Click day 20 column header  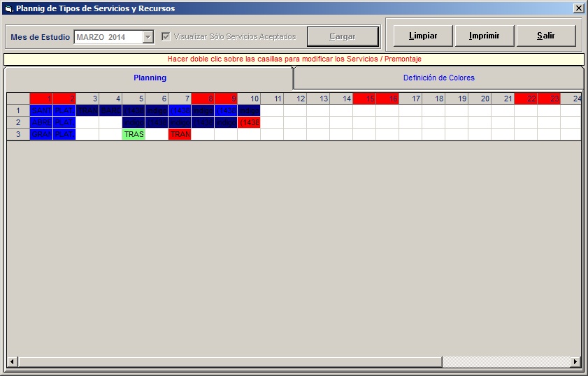point(480,99)
